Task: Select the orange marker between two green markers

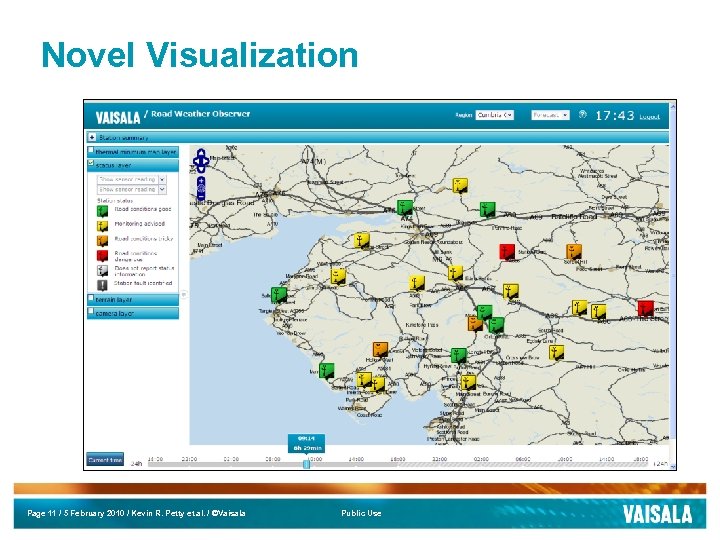Action: pyautogui.click(x=475, y=323)
